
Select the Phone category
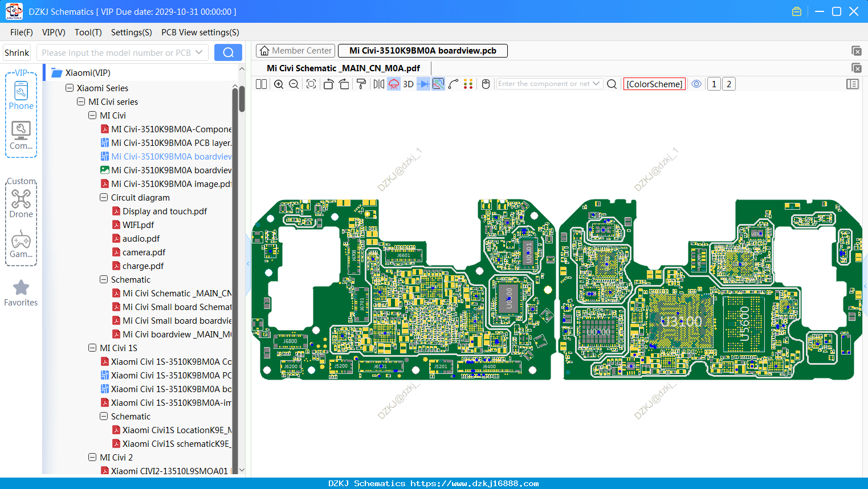[x=21, y=95]
